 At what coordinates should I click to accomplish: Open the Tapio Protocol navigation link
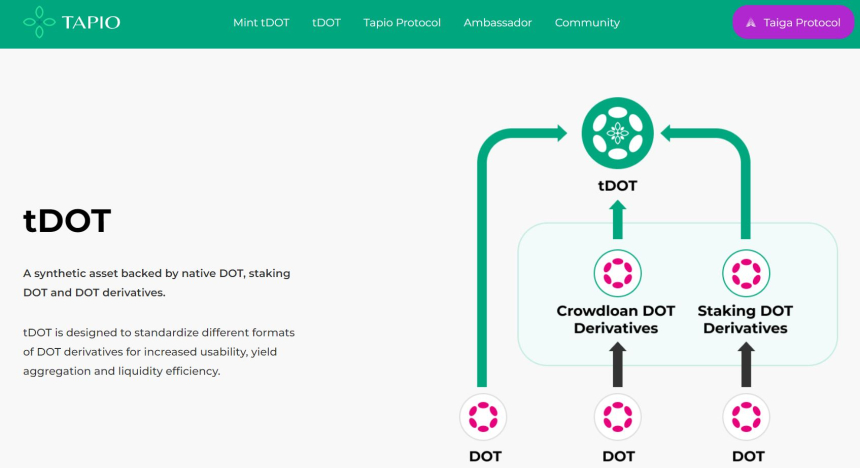coord(402,23)
